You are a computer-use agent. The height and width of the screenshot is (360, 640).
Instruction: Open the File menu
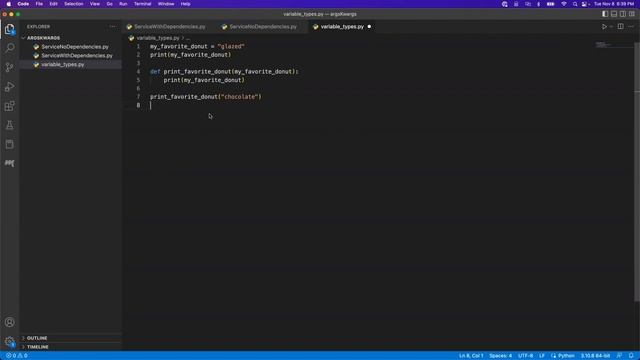point(39,4)
